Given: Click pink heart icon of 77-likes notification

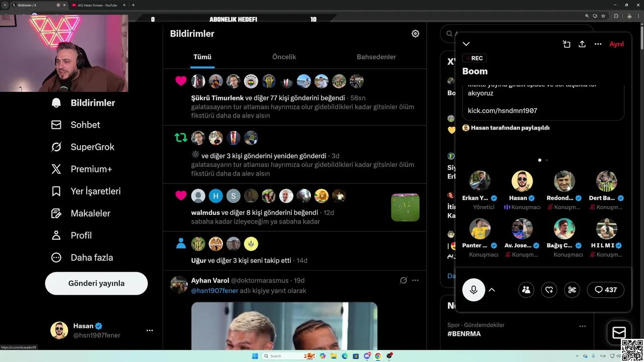Looking at the screenshot, I should 181,81.
